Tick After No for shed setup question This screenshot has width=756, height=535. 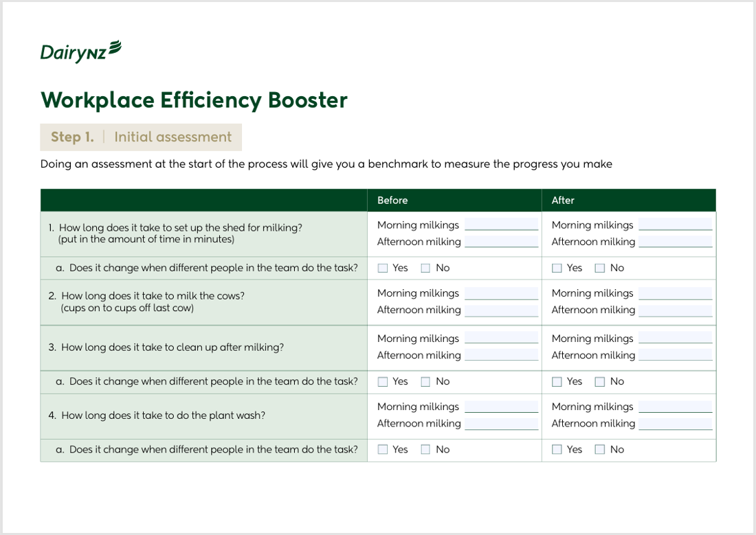point(600,268)
